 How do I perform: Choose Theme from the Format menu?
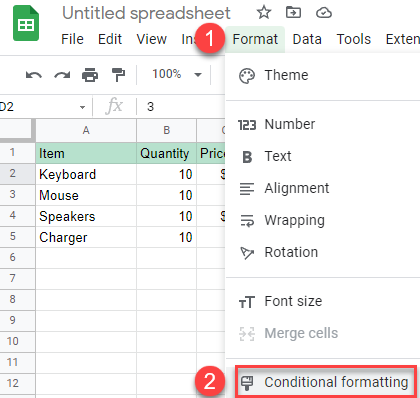tap(323, 75)
